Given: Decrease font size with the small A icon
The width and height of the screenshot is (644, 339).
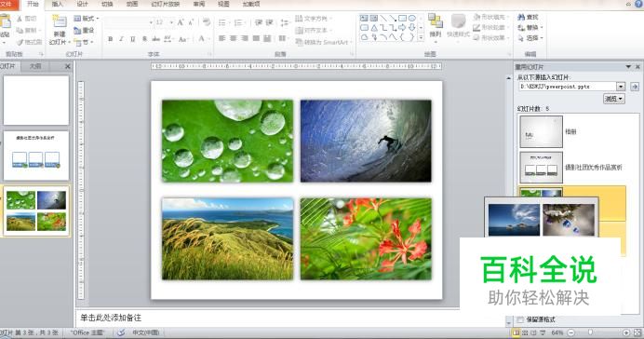Looking at the screenshot, I should pos(191,22).
